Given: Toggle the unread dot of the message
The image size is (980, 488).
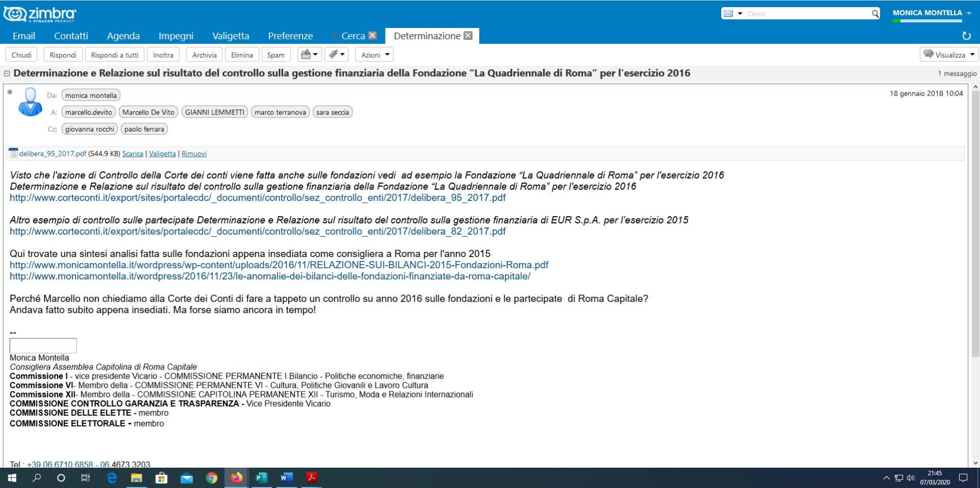Looking at the screenshot, I should [x=10, y=92].
